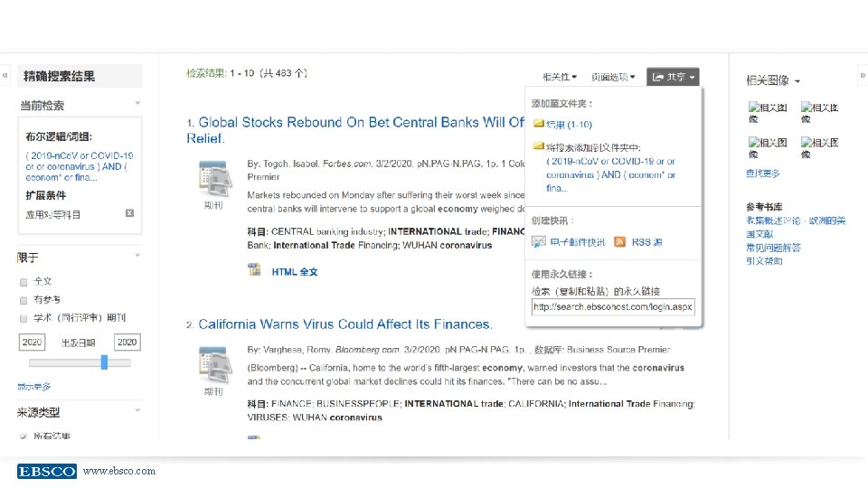Collapse the 来源类型 section
Screen dimensions: 868x488
137,410
